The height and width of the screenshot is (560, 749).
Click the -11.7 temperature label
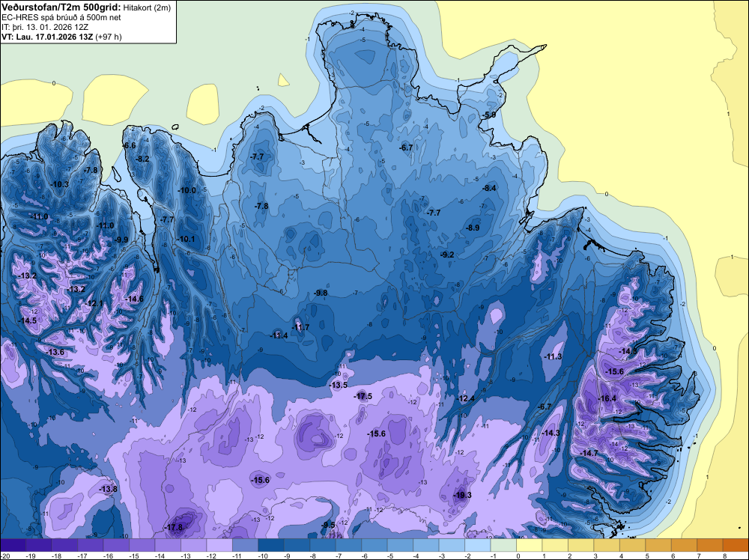click(300, 327)
